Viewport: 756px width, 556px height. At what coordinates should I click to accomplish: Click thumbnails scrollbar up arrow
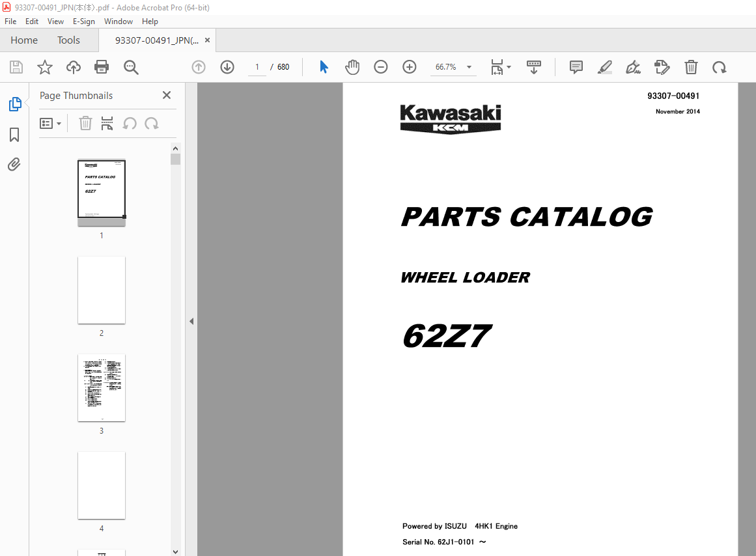click(x=176, y=148)
